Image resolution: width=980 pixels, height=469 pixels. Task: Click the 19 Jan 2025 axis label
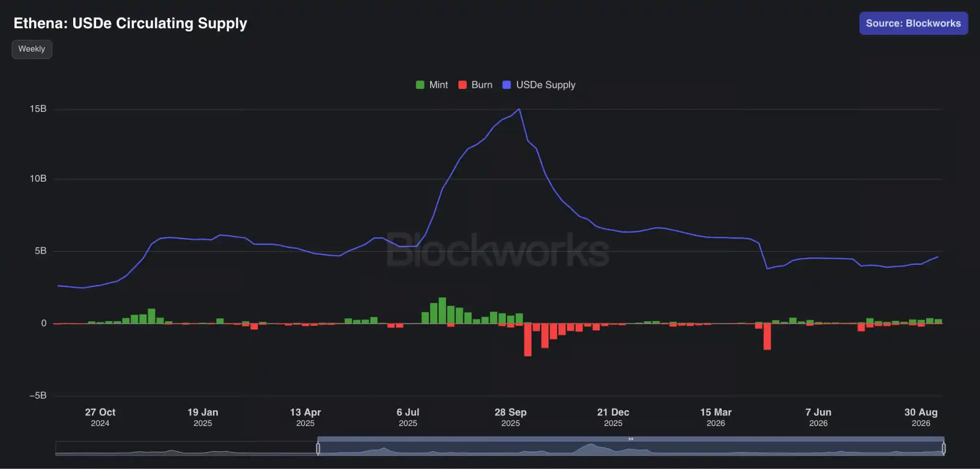click(203, 417)
